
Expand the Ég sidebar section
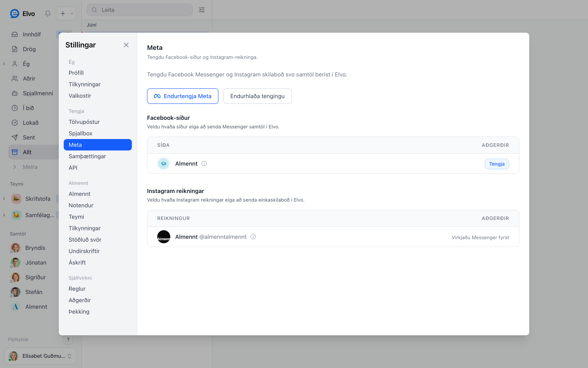4,64
